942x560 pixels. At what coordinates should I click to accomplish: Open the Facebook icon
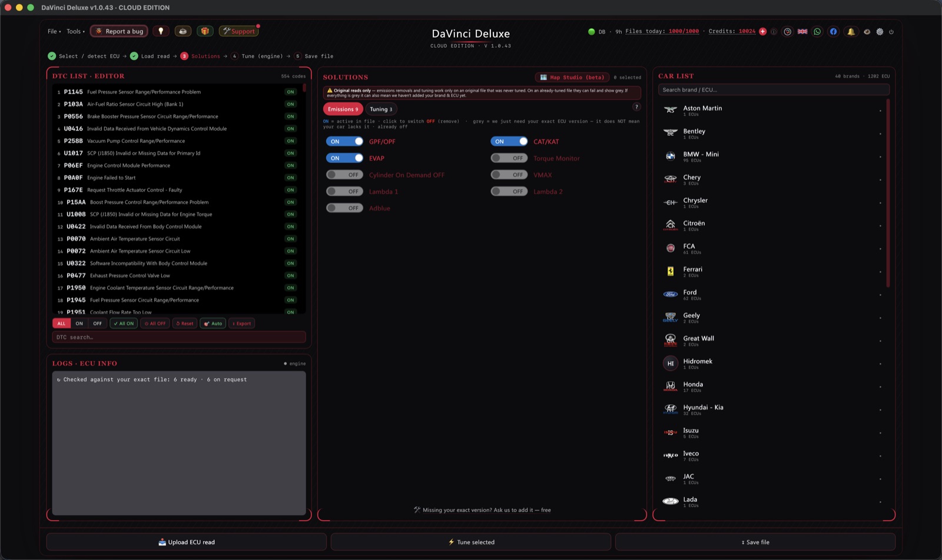tap(833, 32)
